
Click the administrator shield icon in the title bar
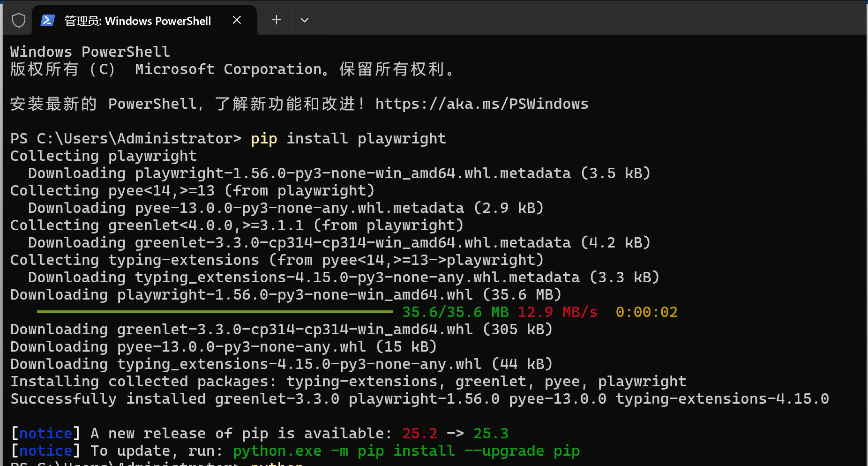pos(18,20)
